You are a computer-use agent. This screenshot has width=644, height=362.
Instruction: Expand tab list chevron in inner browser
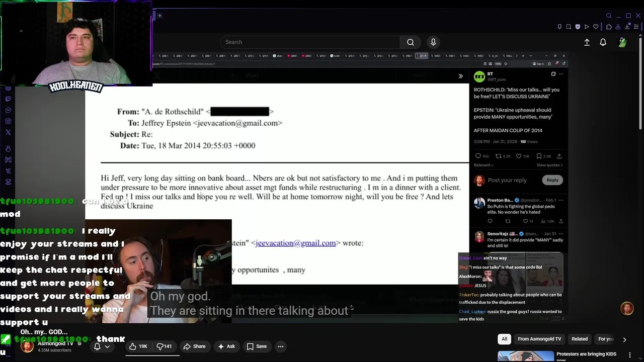(530, 56)
